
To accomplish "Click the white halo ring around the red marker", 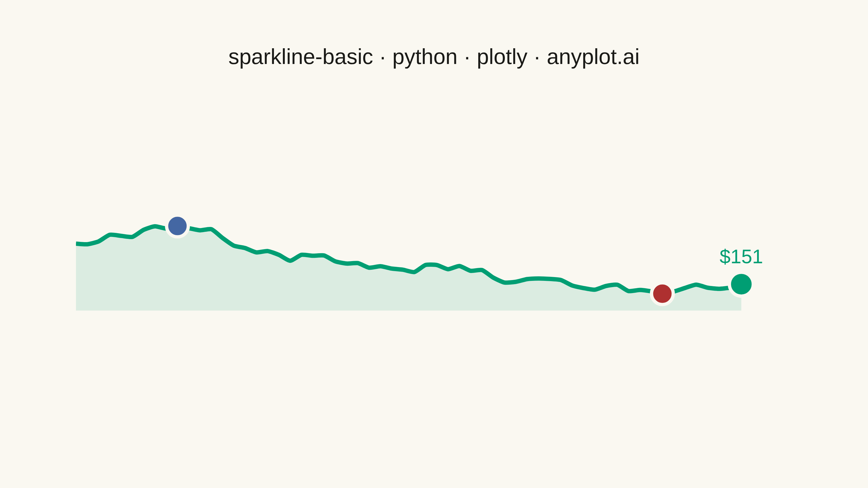I will point(662,304).
